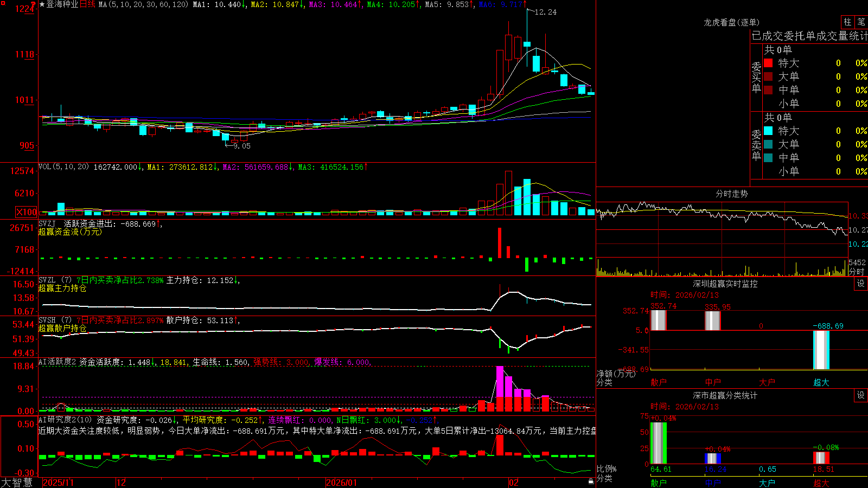
Task: Click the 02 month marker on the time axis
Action: [514, 483]
